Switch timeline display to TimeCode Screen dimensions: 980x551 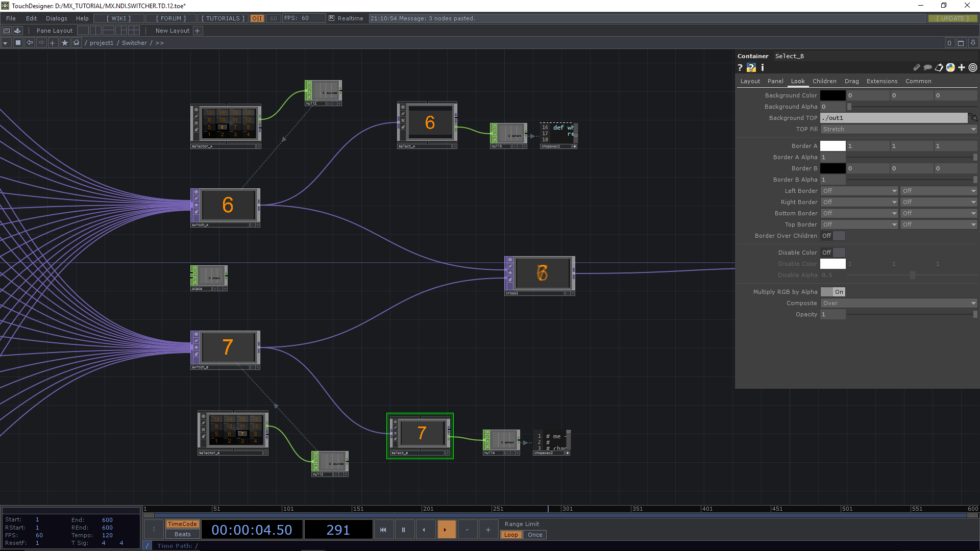point(182,524)
